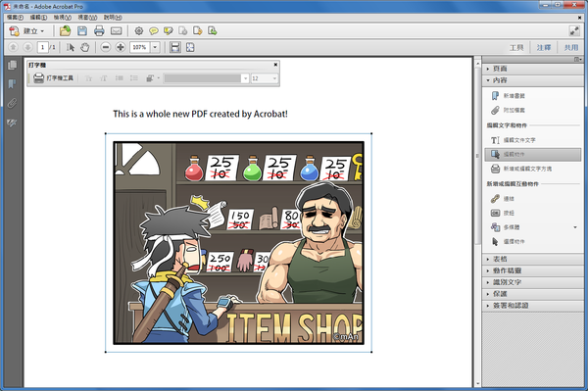Enter read mode via expand icon

pyautogui.click(x=574, y=30)
